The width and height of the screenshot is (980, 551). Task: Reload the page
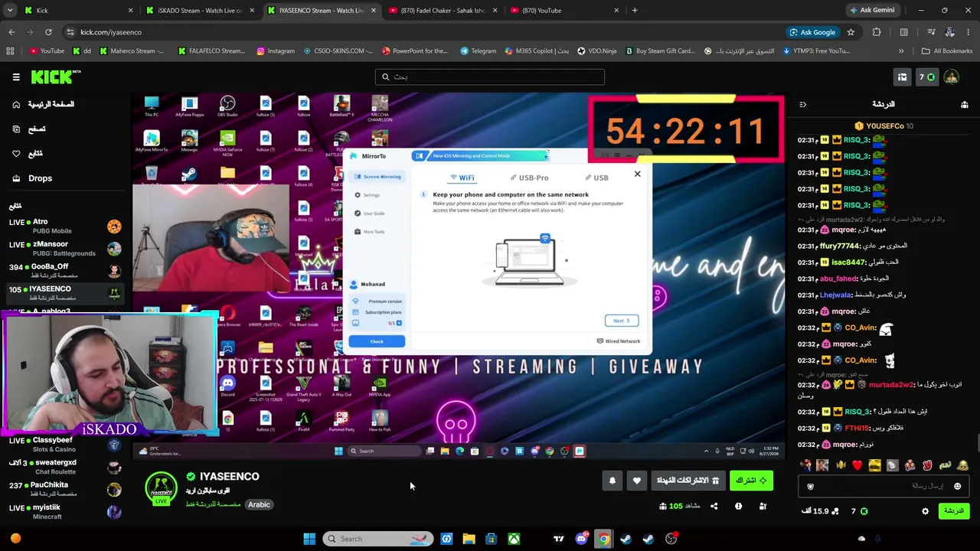[x=48, y=32]
